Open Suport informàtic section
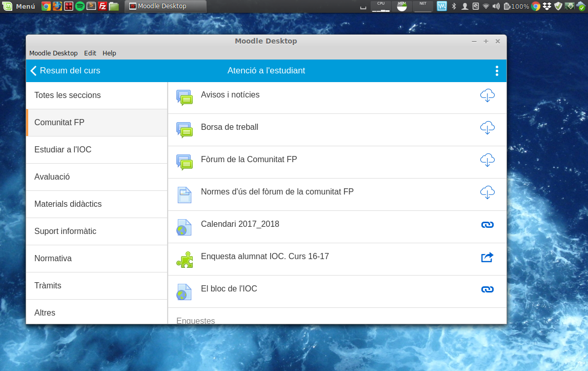Screen dimensions: 588x371 pyautogui.click(x=66, y=231)
